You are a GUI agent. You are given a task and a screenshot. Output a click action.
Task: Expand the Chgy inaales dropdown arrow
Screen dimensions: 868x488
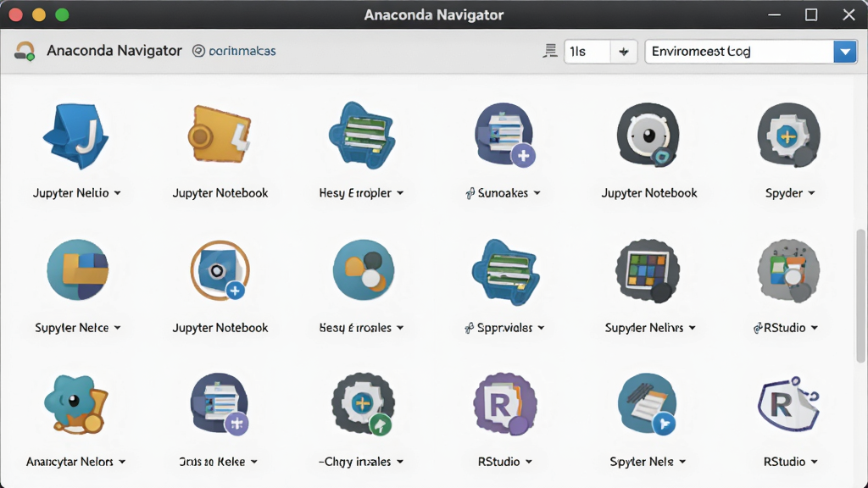400,462
